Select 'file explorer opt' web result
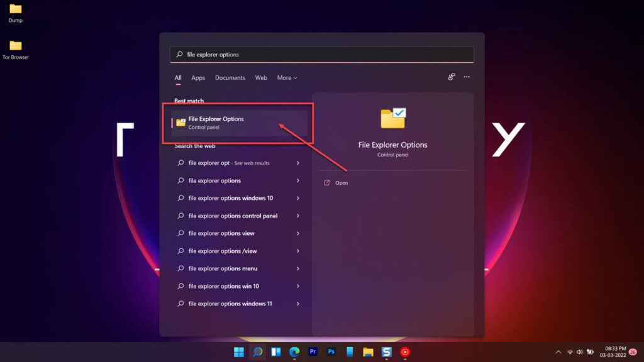 240,163
